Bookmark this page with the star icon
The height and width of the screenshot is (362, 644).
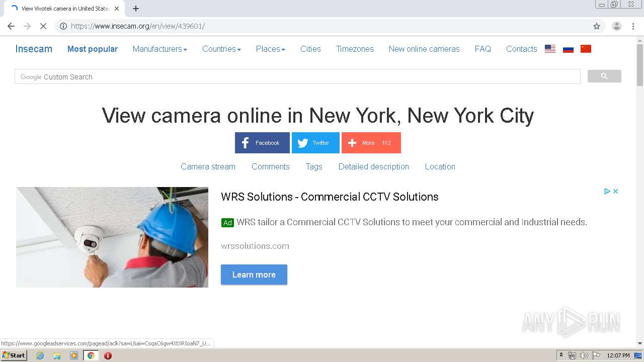pos(597,26)
